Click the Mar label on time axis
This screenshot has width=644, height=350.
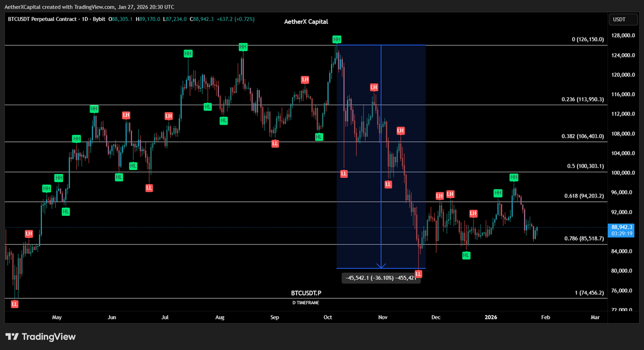point(595,318)
